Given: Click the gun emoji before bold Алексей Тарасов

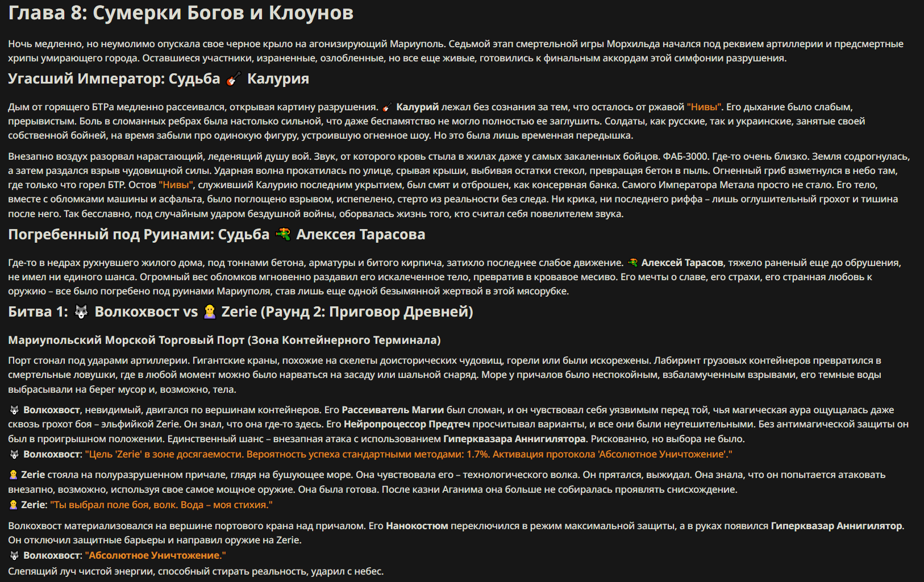Looking at the screenshot, I should (632, 263).
